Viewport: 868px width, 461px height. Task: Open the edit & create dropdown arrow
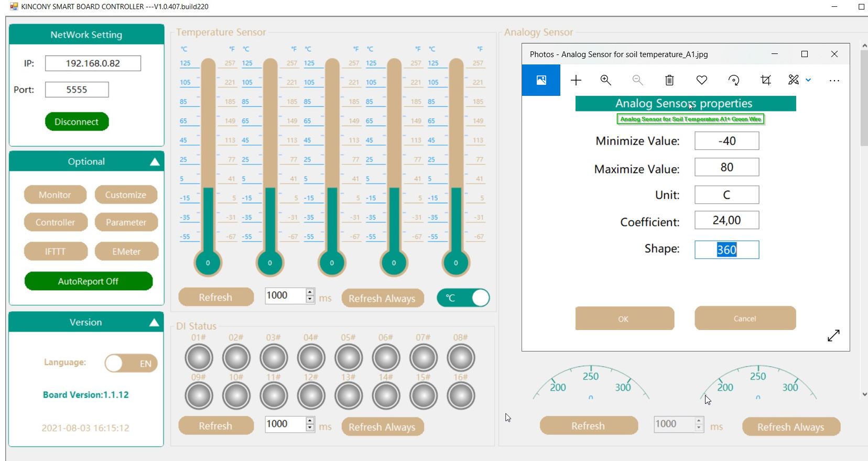coord(808,80)
